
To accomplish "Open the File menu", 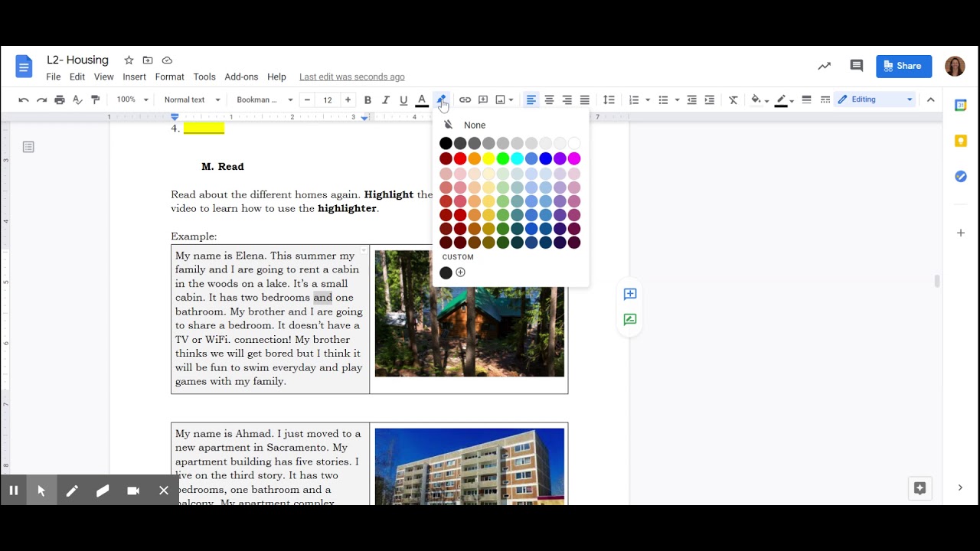I will 54,77.
